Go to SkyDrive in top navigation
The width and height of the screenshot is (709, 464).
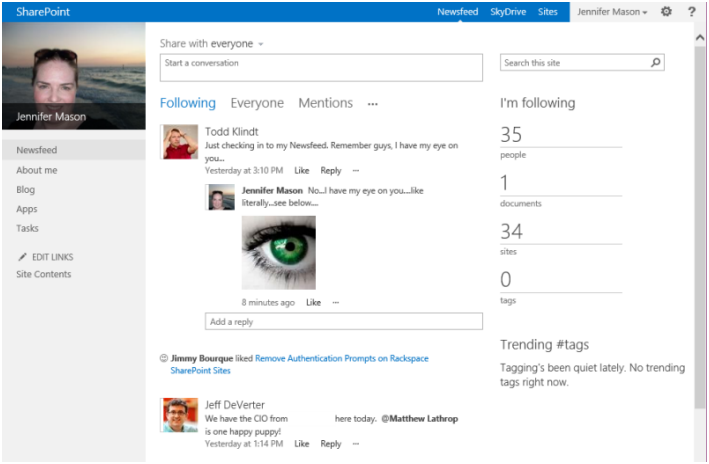point(508,12)
